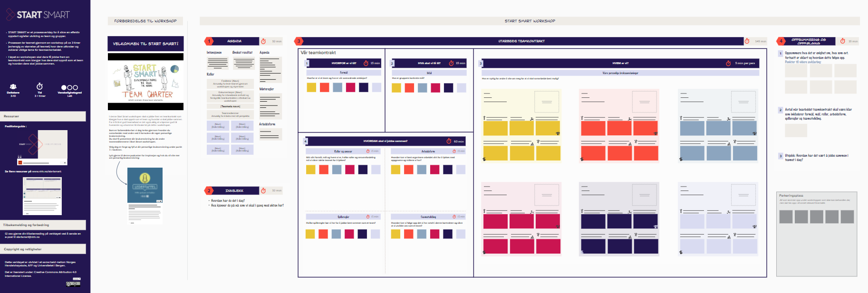Click first gray note in Parkeringsplass
Screen dimensions: 868x293
pos(786,217)
